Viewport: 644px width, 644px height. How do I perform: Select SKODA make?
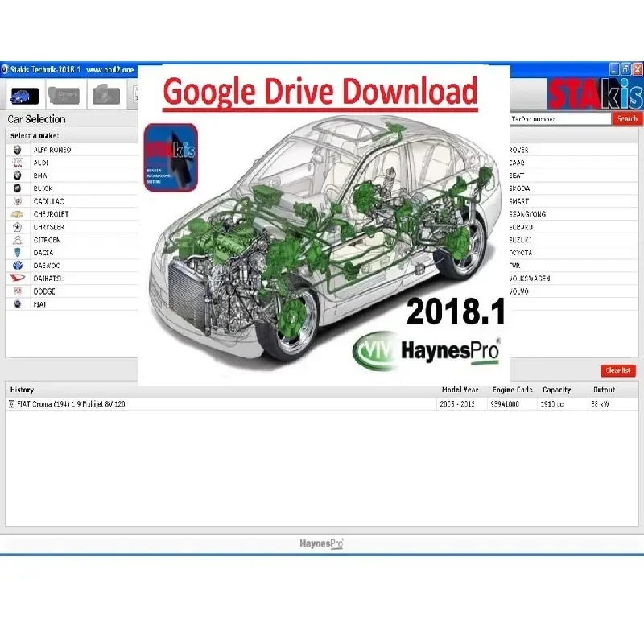pyautogui.click(x=520, y=188)
